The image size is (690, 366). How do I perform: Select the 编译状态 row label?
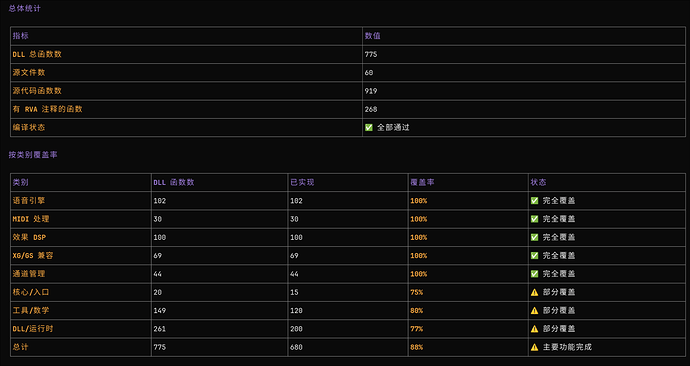(29, 128)
